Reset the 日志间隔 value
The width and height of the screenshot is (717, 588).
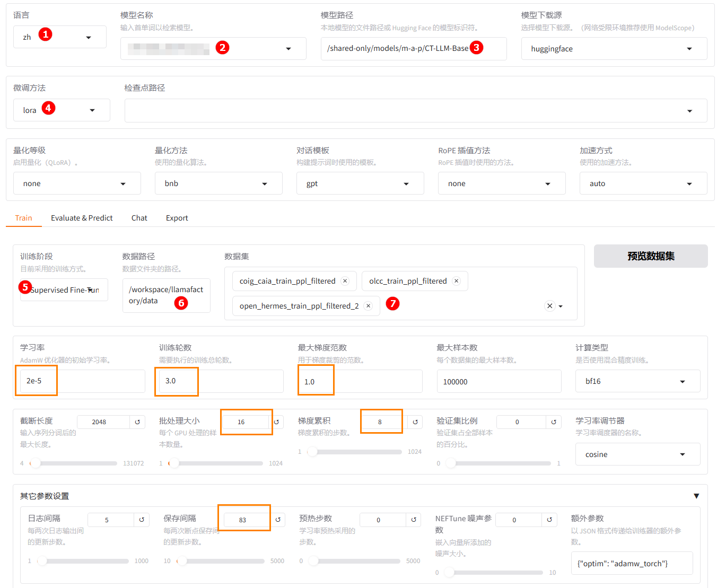pyautogui.click(x=142, y=520)
